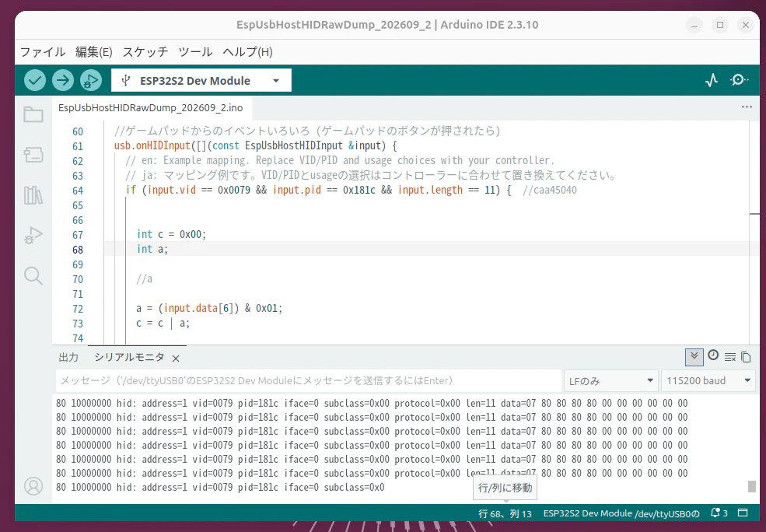Image resolution: width=766 pixels, height=532 pixels.
Task: Click the Japanese comment on line 60
Action: pyautogui.click(x=307, y=131)
